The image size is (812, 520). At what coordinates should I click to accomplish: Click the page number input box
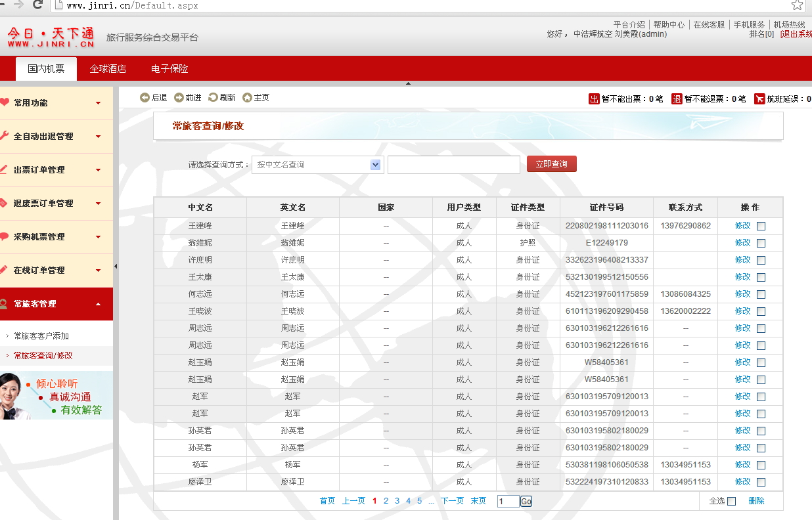coord(508,502)
